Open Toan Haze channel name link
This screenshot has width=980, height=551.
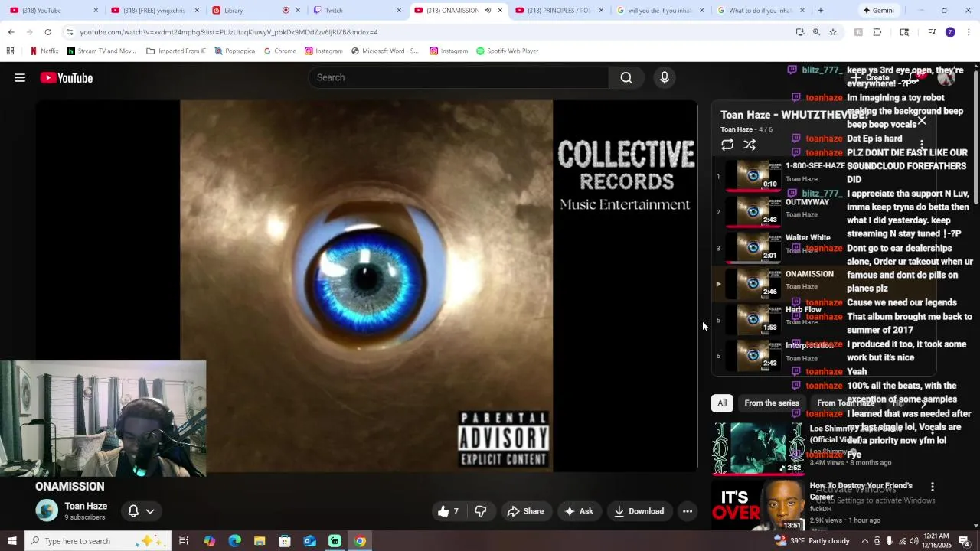(x=86, y=507)
